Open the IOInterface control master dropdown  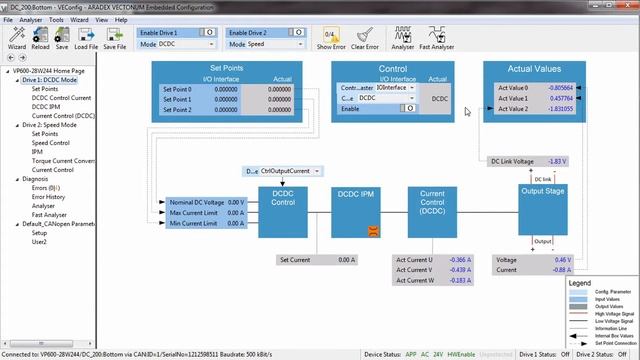coord(395,88)
